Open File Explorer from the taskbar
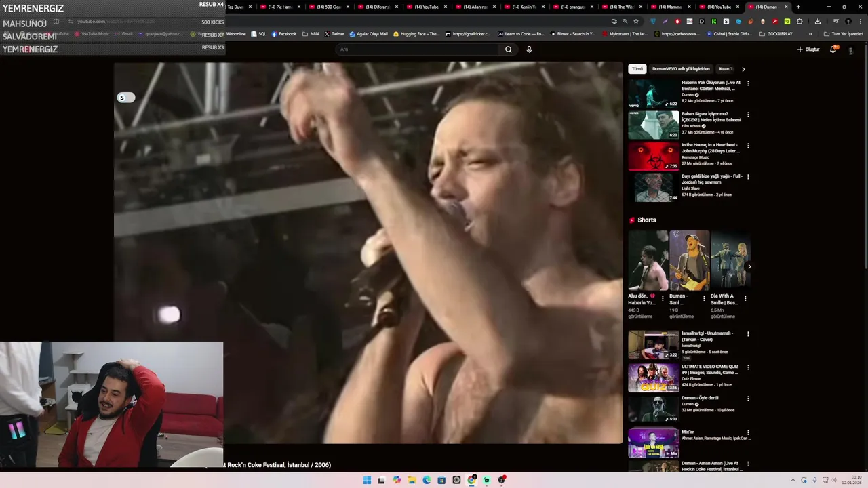The image size is (868, 488). tap(412, 480)
